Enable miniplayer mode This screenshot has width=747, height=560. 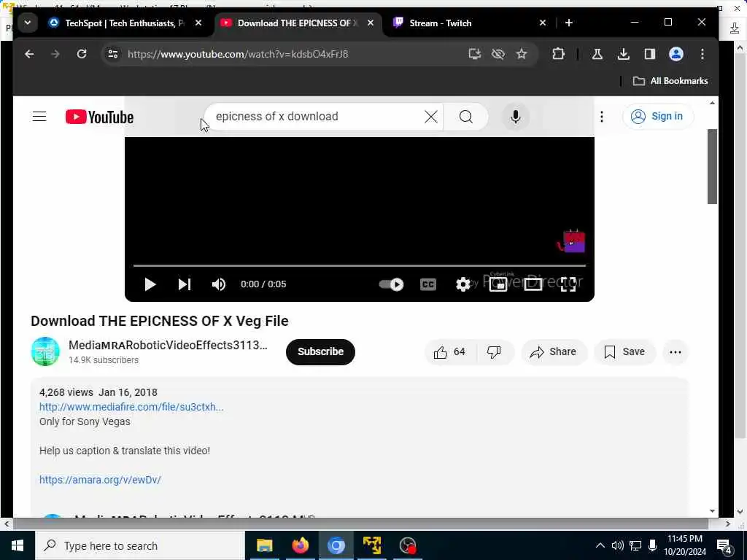[498, 284]
